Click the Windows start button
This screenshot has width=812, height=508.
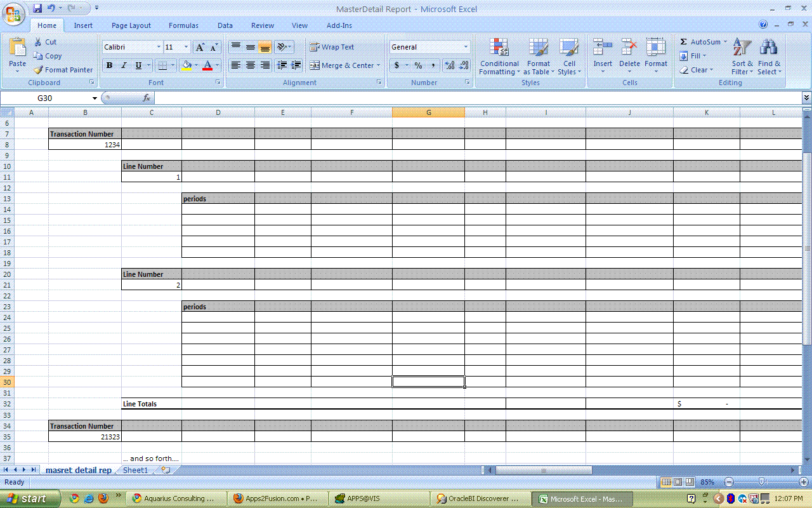coord(30,498)
